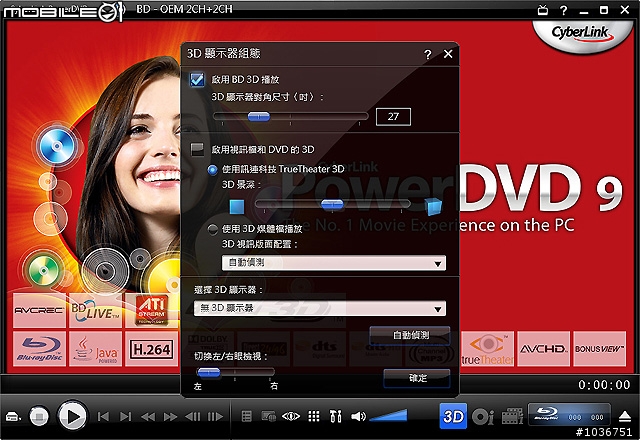Click the disc info icon
This screenshot has width=640, height=440.
483,417
